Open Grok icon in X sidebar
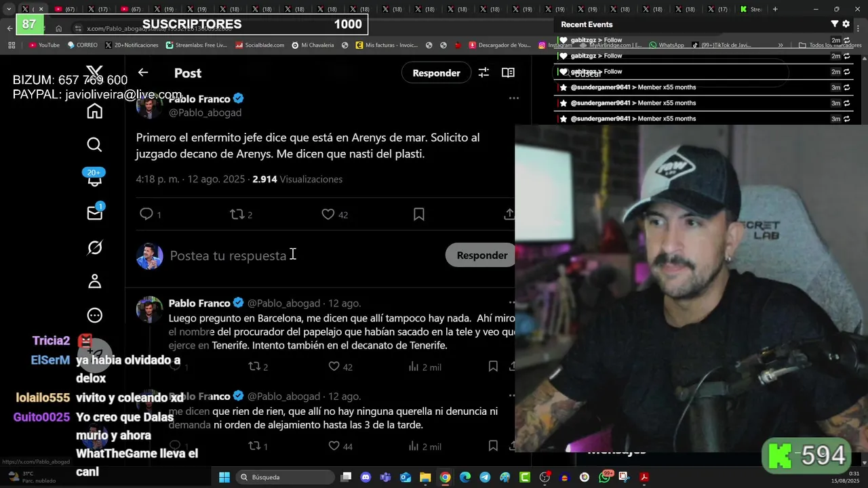Screen dimensions: 868x488 (x=94, y=247)
